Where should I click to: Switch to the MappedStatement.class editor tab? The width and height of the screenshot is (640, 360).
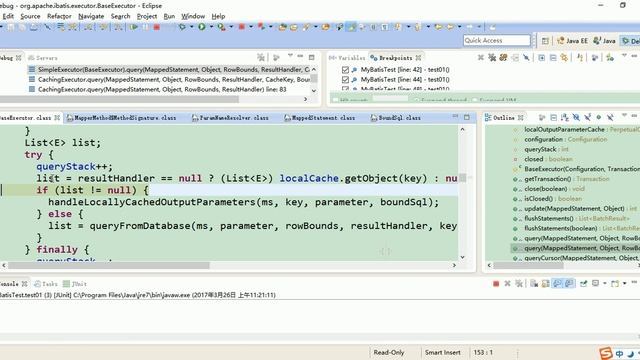[x=320, y=118]
